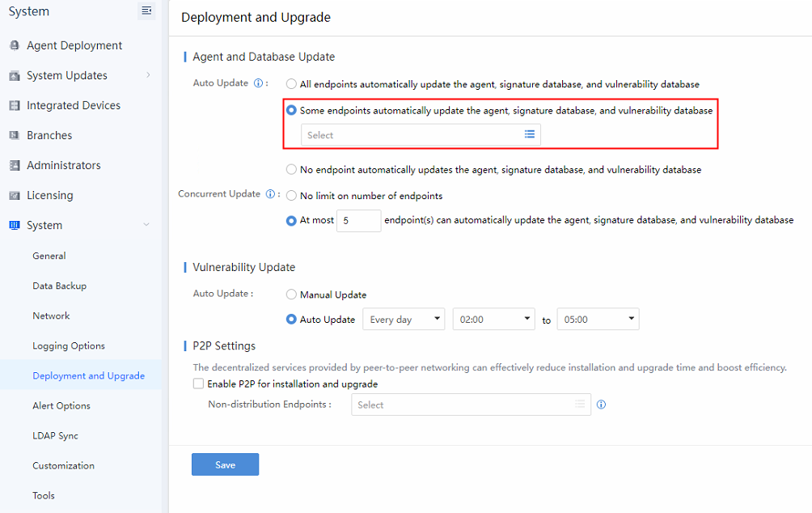Click the info icon beside Non-distribution Endpoints
The image size is (812, 513).
click(601, 405)
